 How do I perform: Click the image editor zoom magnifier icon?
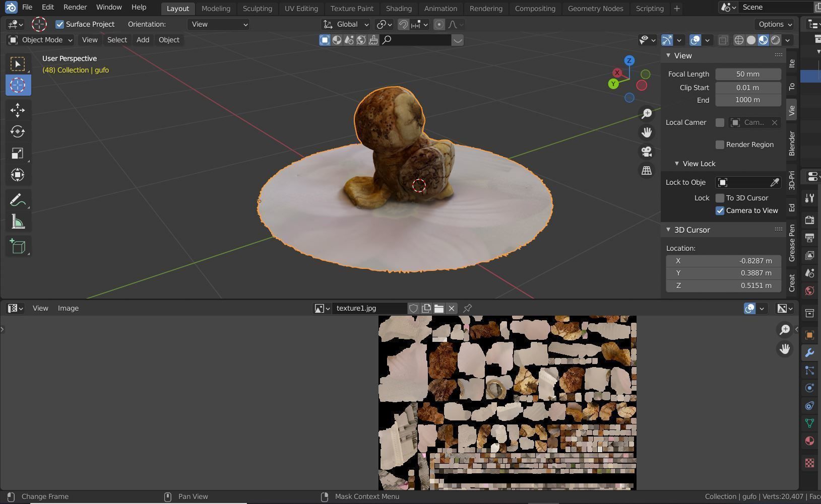coord(785,329)
